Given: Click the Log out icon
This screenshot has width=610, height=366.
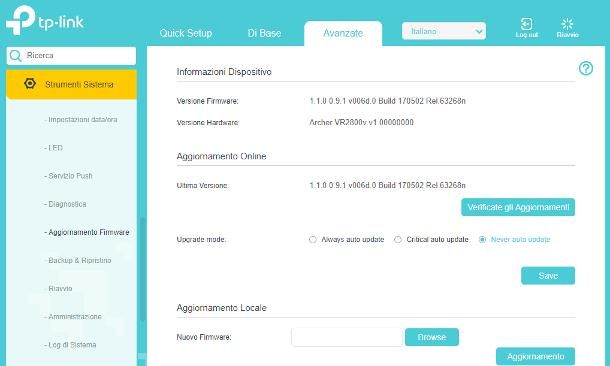Looking at the screenshot, I should point(526,24).
